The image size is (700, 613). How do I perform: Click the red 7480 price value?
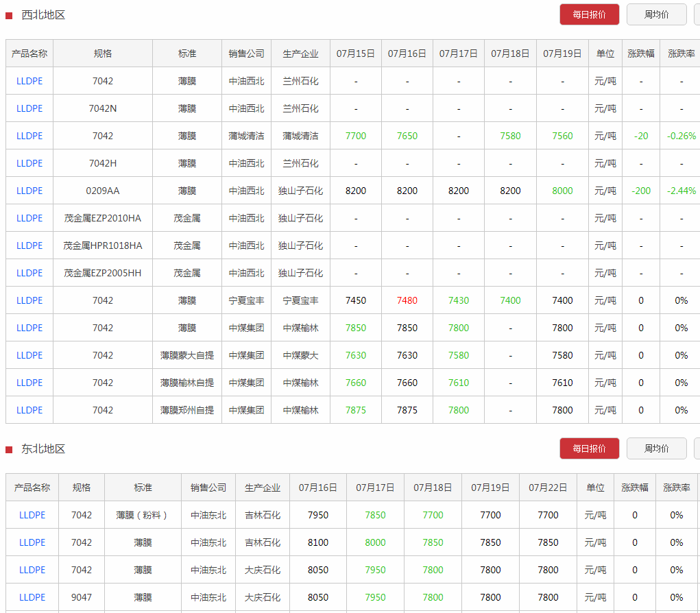click(407, 300)
